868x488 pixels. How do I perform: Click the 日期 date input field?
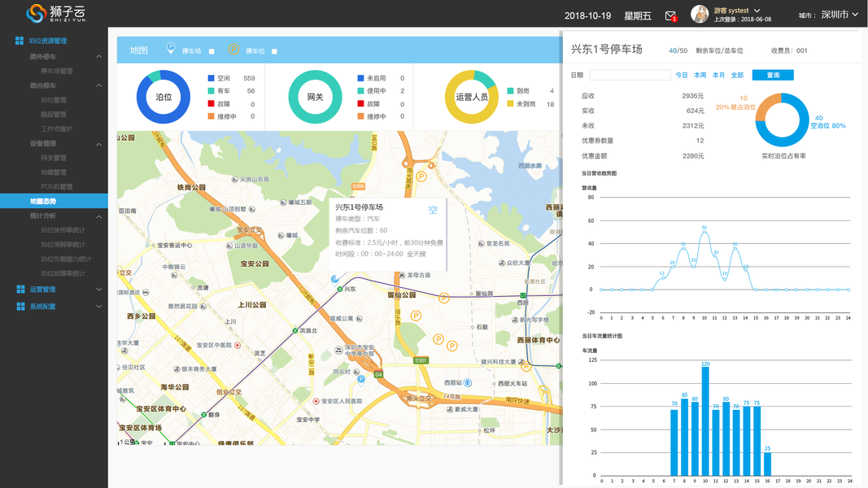(630, 76)
